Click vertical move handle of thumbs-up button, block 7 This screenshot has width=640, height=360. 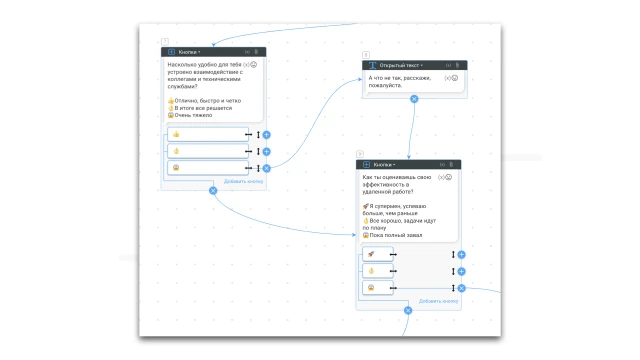pyautogui.click(x=258, y=134)
